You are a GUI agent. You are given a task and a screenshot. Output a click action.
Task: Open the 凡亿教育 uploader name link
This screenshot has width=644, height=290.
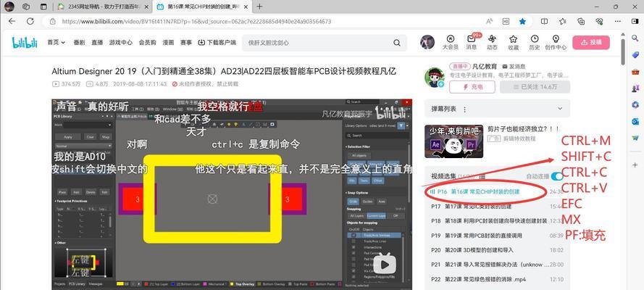click(x=484, y=66)
